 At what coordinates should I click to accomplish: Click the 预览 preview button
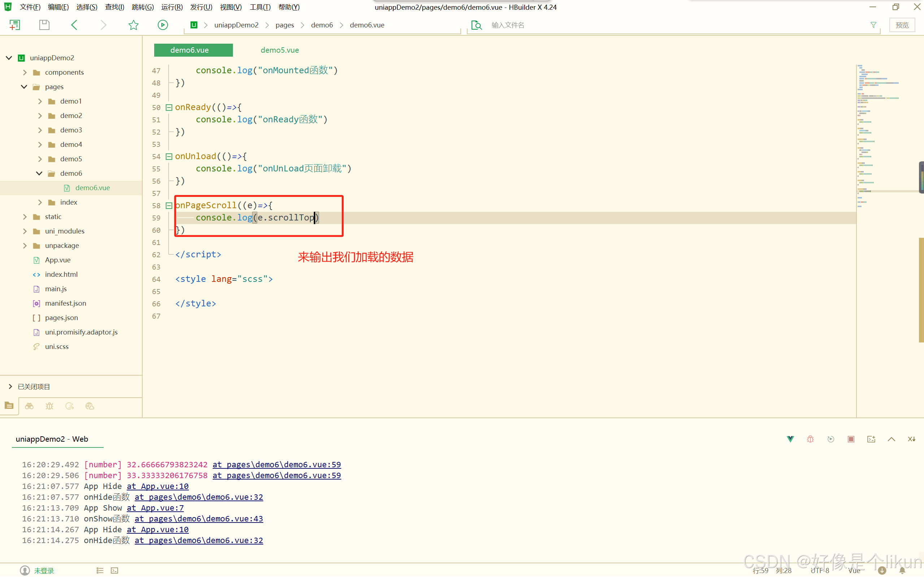click(x=902, y=25)
